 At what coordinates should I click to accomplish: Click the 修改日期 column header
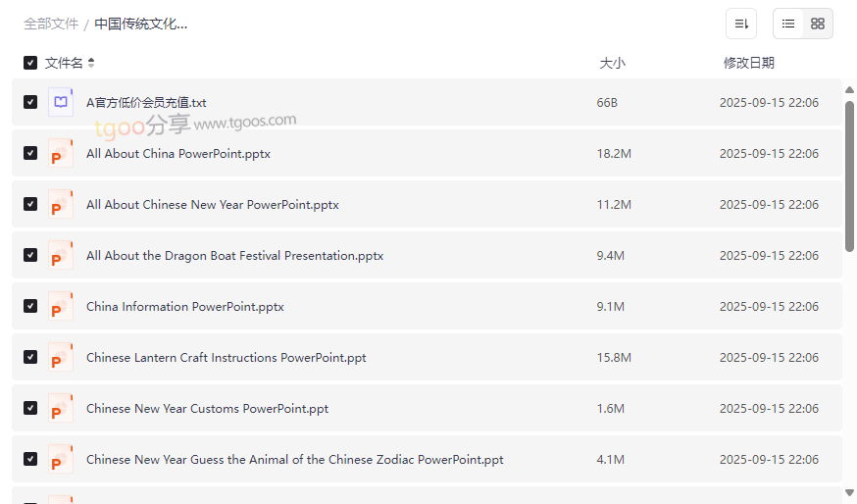[x=748, y=63]
